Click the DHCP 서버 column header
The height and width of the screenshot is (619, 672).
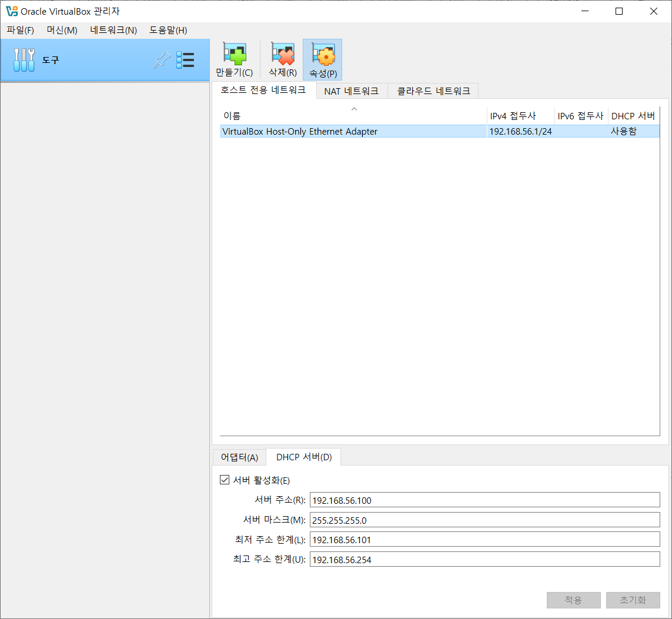point(633,116)
